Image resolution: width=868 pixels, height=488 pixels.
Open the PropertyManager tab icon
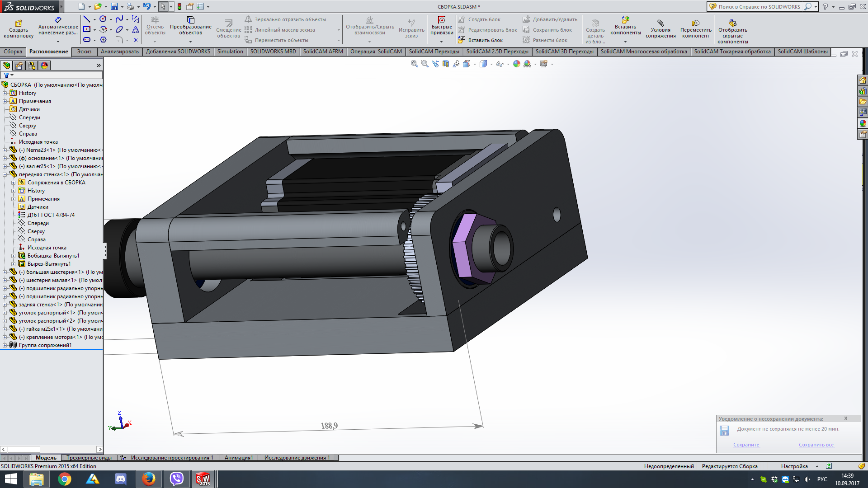click(x=19, y=66)
